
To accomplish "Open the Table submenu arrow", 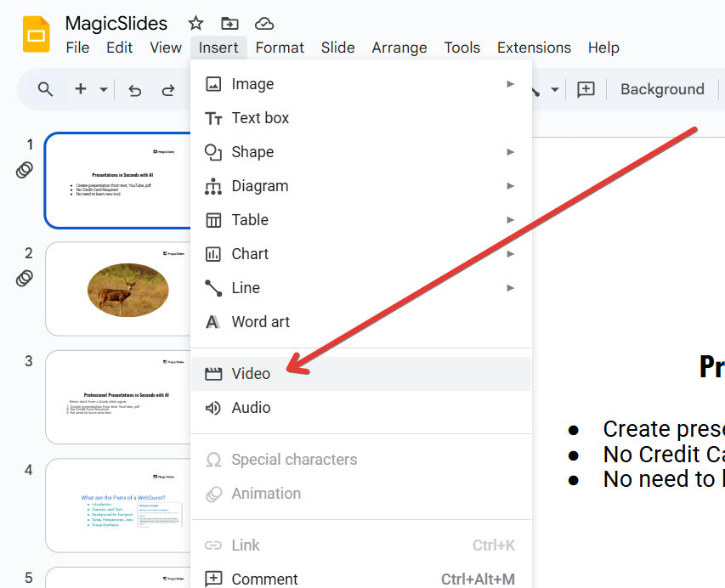I will [x=510, y=220].
